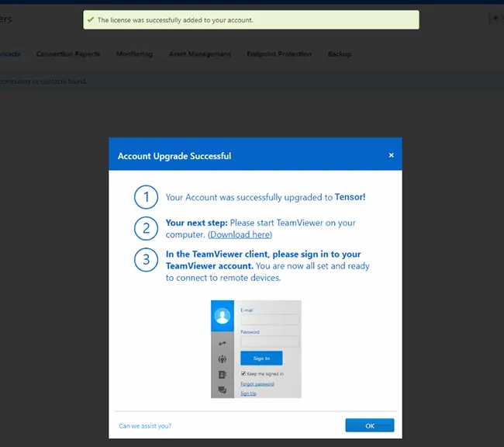The height and width of the screenshot is (447, 504).
Task: Click the Account Upgrade Successful title
Action: coord(174,156)
